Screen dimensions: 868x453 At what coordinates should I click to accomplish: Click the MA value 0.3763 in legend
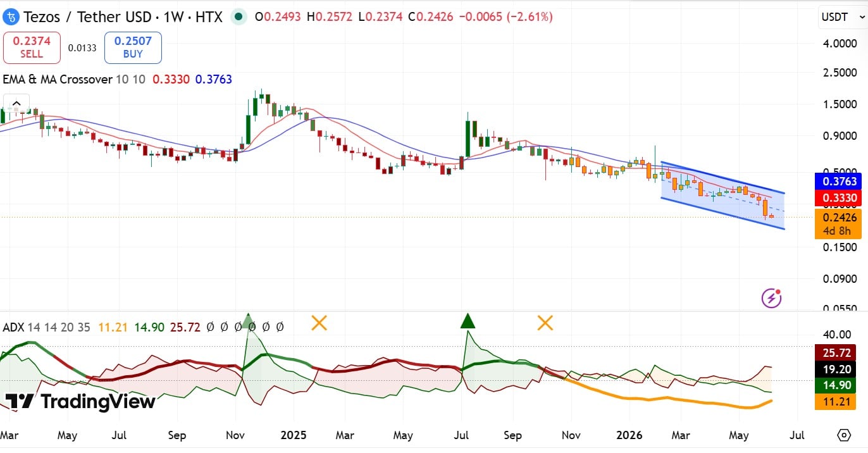tap(214, 79)
